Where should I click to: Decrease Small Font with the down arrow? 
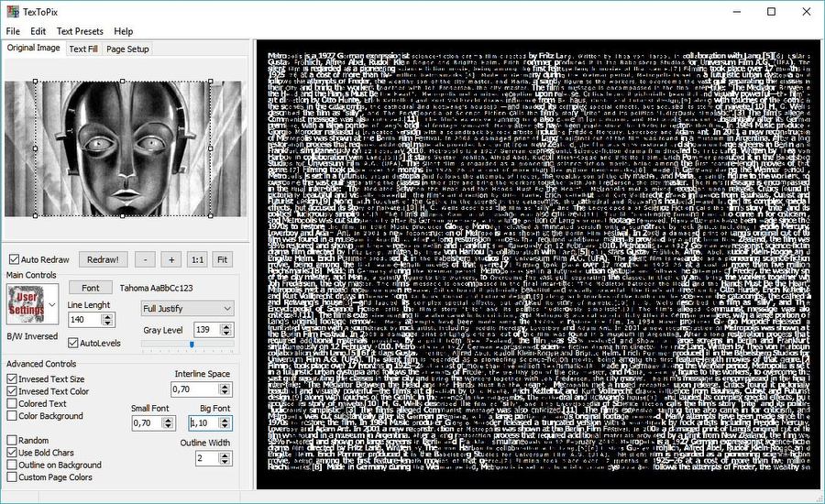click(168, 426)
